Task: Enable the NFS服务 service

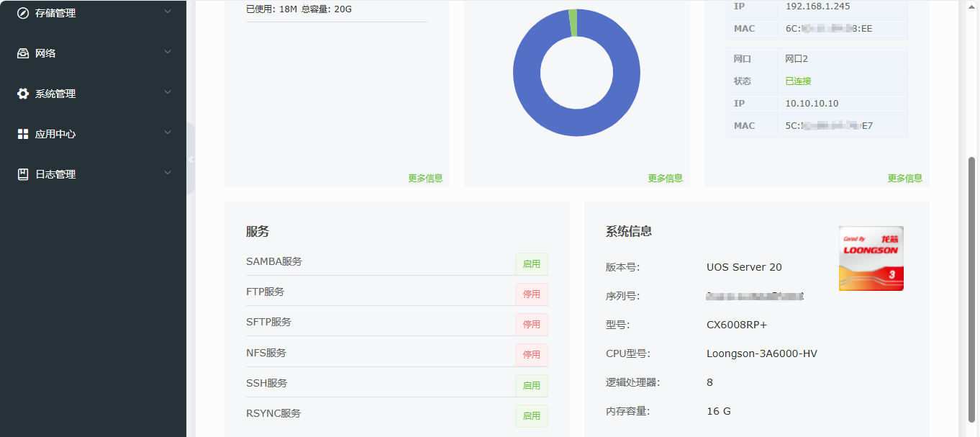Action: [x=531, y=354]
